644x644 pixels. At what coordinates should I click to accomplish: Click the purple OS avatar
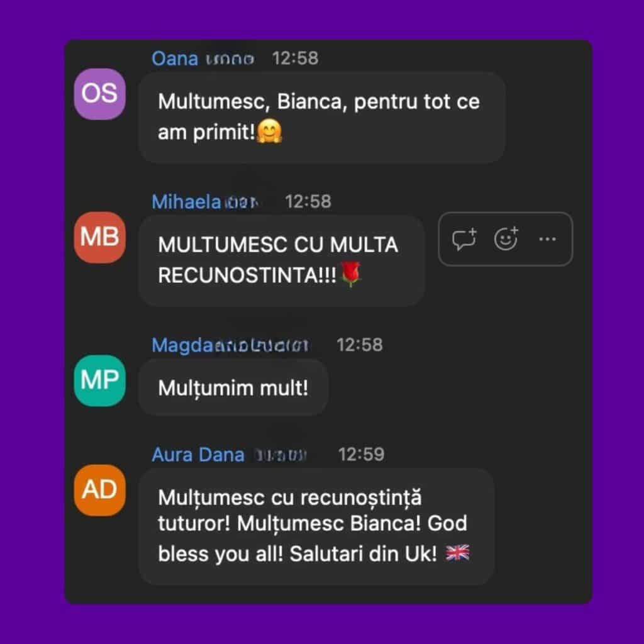tap(100, 94)
